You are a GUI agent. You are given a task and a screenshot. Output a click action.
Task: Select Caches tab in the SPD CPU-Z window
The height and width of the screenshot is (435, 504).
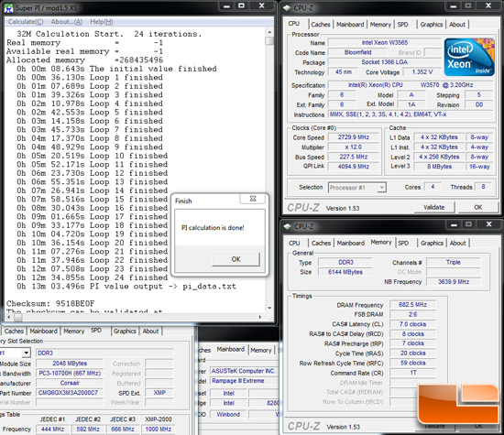(14, 331)
